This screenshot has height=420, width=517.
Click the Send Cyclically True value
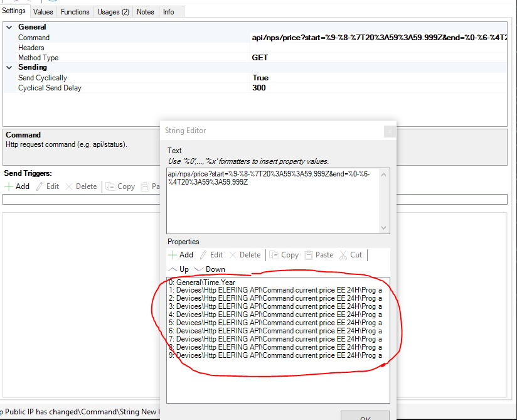pos(260,78)
